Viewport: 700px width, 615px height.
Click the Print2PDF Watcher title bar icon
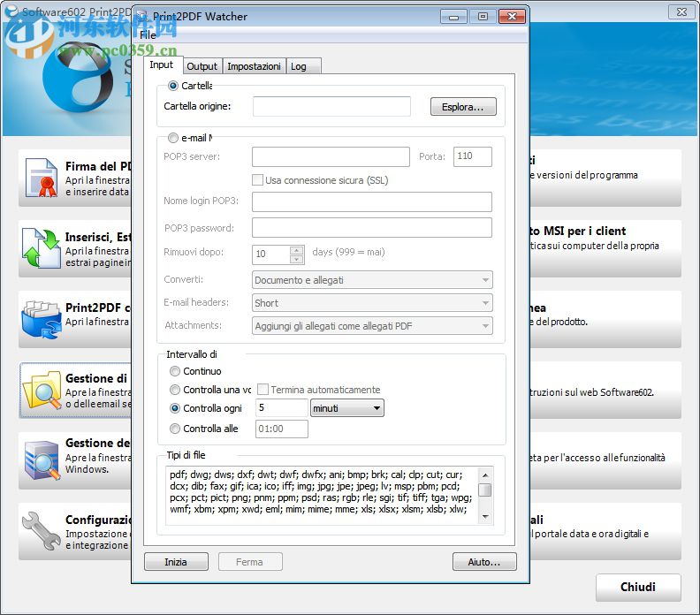coord(142,17)
